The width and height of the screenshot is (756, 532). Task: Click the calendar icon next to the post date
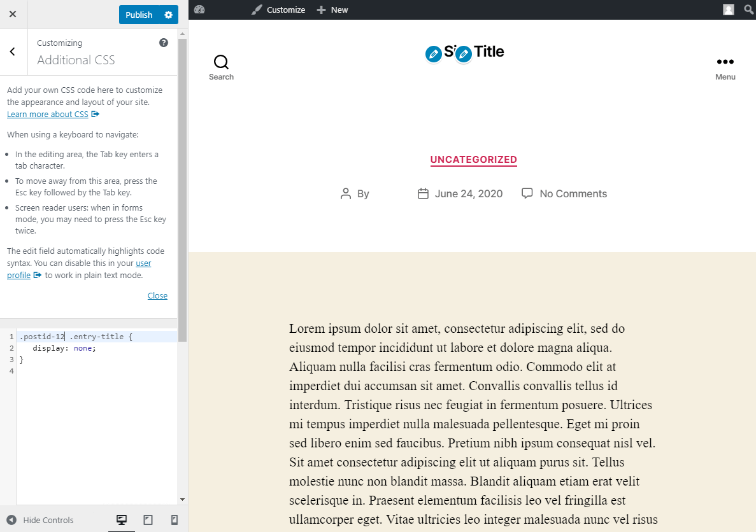point(423,193)
